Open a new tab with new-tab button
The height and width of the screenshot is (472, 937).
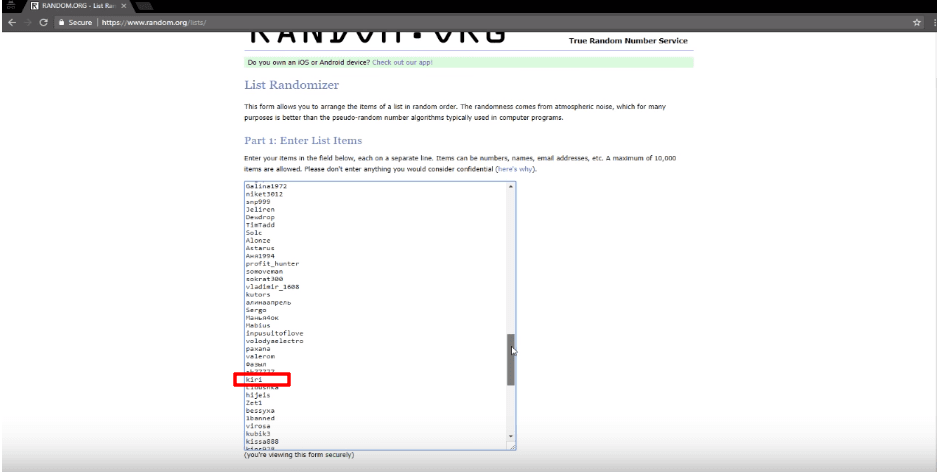pos(144,6)
